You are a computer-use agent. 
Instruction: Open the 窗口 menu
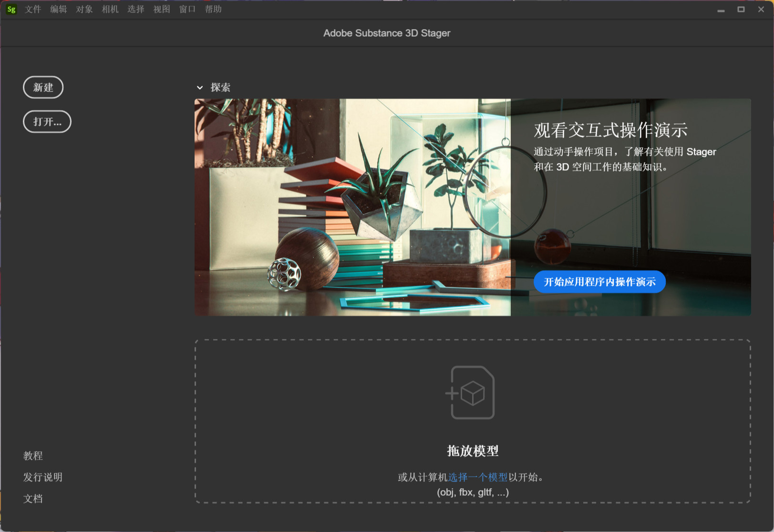[187, 9]
